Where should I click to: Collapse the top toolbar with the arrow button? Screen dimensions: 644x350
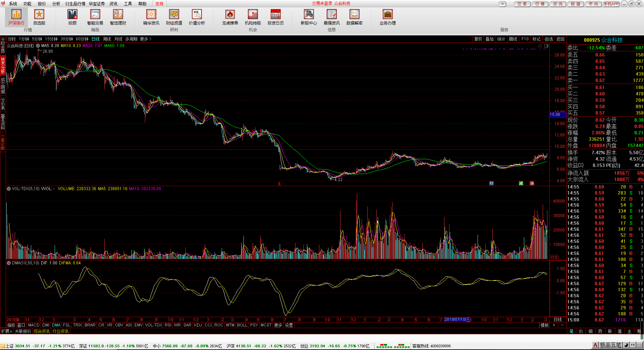[x=502, y=4]
